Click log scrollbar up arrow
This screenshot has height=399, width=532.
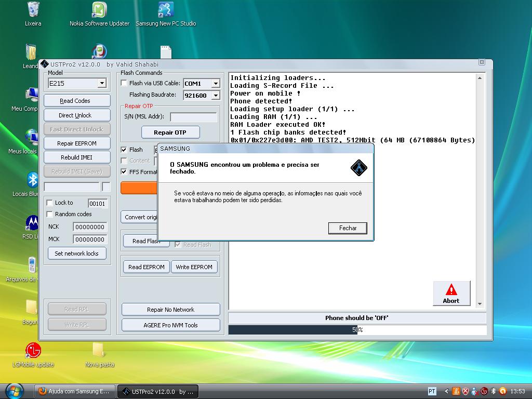[480, 78]
